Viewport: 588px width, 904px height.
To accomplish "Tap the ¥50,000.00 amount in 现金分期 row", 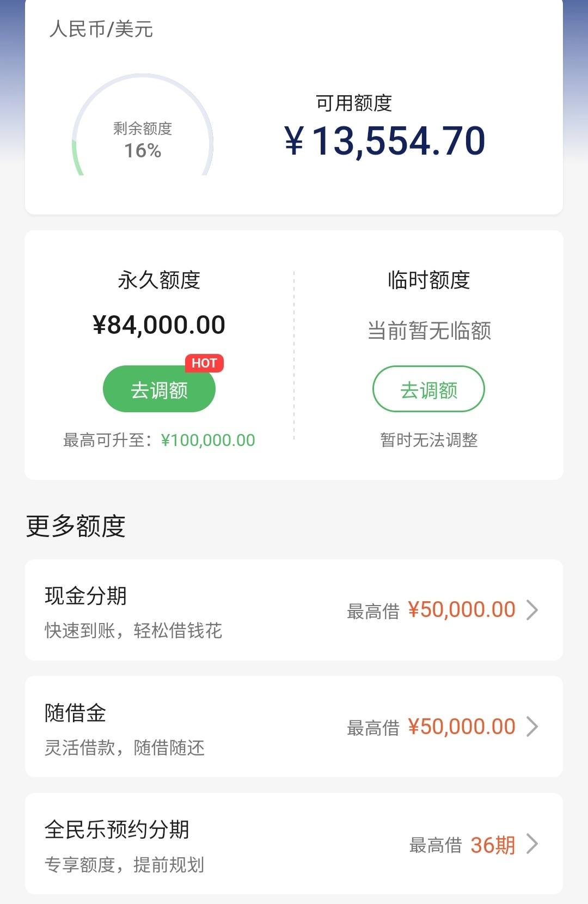I will 461,610.
